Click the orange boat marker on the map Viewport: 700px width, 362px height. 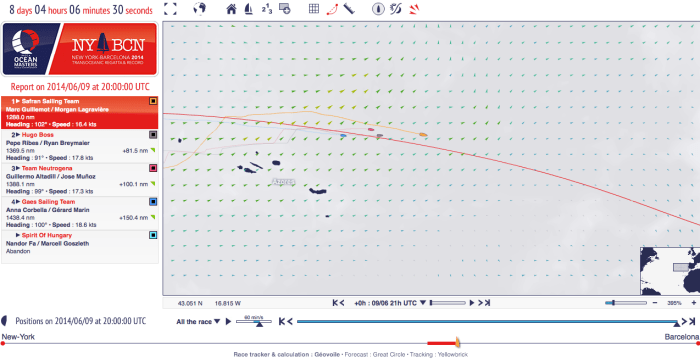[x=423, y=134]
